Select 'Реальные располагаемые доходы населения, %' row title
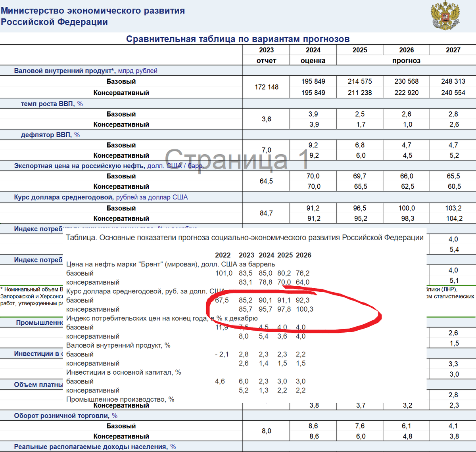The width and height of the screenshot is (476, 452). (x=95, y=447)
